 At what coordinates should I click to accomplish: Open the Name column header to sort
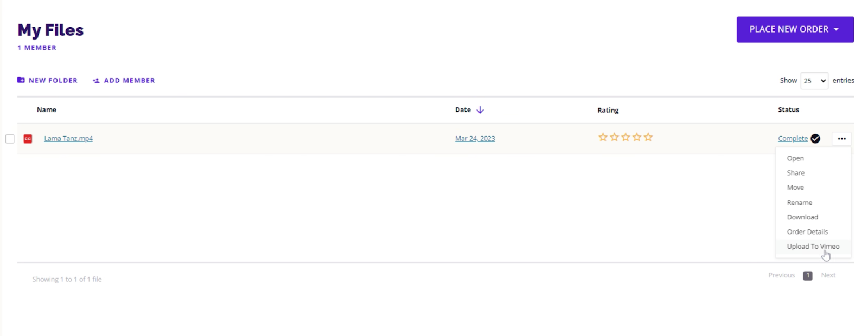click(46, 109)
